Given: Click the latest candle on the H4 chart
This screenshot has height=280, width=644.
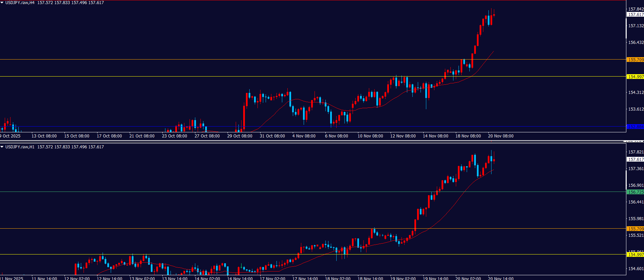Looking at the screenshot, I should tap(494, 15).
